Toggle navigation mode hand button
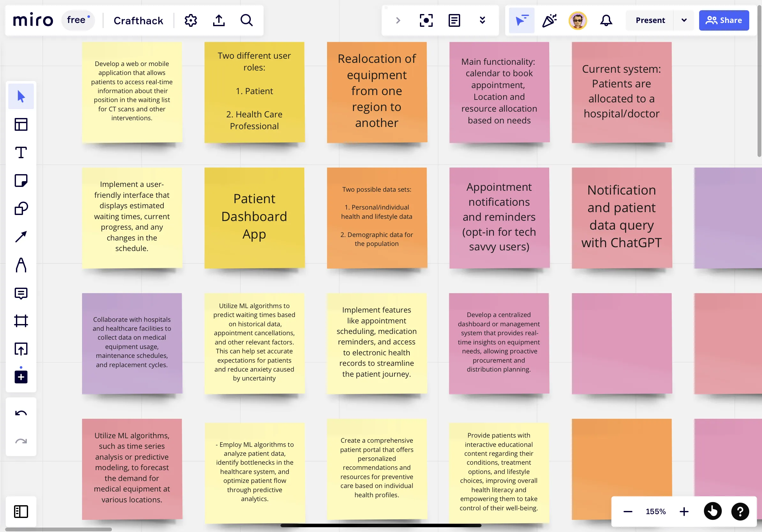Image resolution: width=762 pixels, height=532 pixels. click(713, 511)
